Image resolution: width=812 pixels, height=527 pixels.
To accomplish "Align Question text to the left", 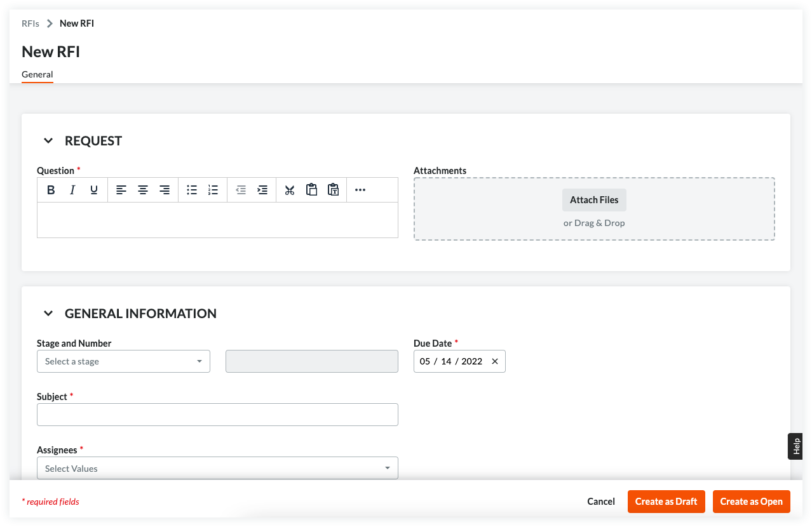I will pyautogui.click(x=121, y=190).
